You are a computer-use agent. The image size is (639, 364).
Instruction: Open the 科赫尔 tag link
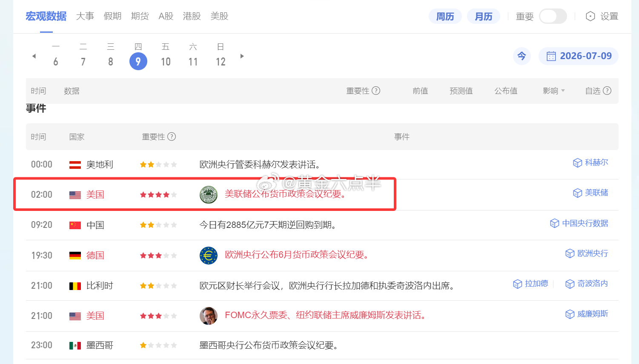pyautogui.click(x=590, y=162)
